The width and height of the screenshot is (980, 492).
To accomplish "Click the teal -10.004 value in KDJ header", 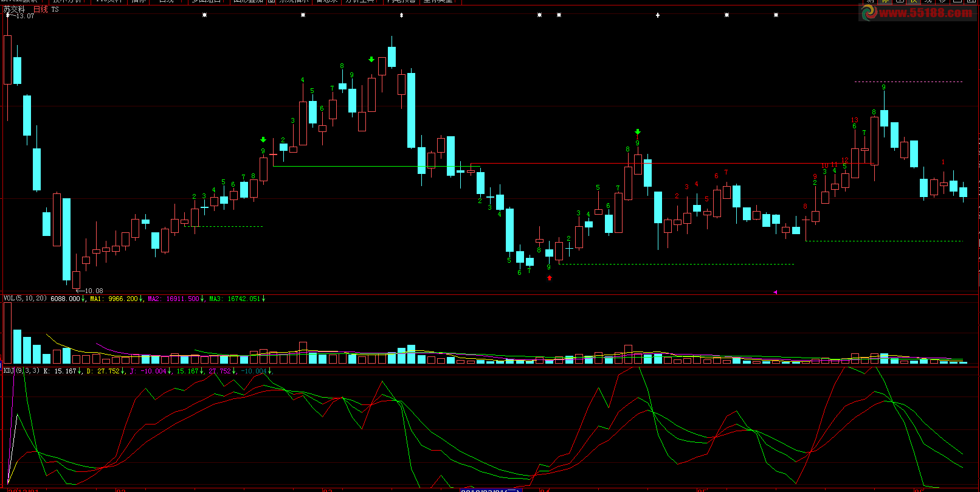I will pyautogui.click(x=254, y=370).
